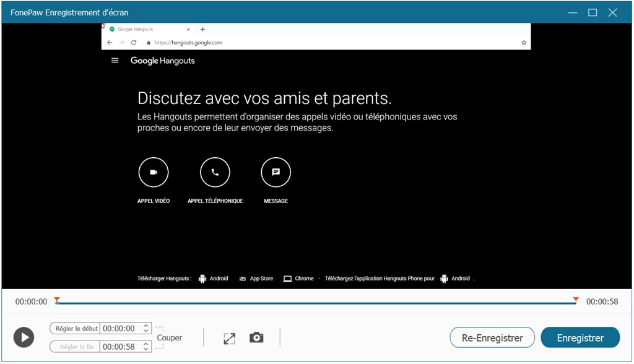634x364 pixels.
Task: Click the Appel Téléphonique circle icon
Action: 215,172
